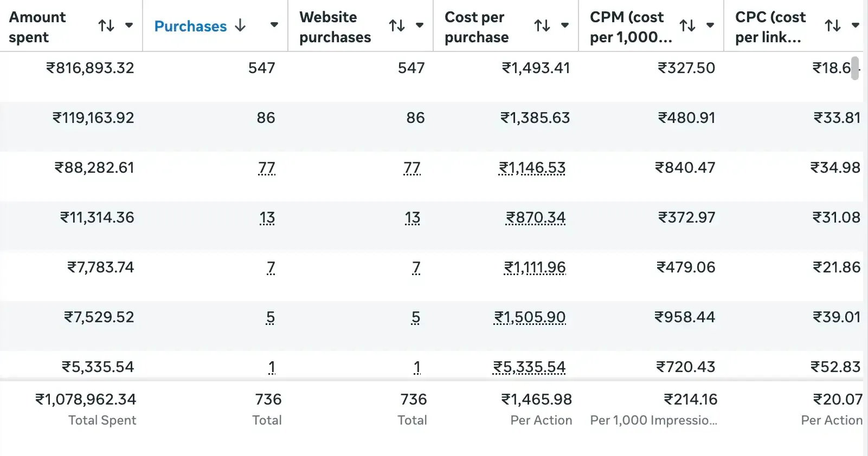Open CPM column dropdown menu
The image size is (868, 456).
pyautogui.click(x=710, y=25)
